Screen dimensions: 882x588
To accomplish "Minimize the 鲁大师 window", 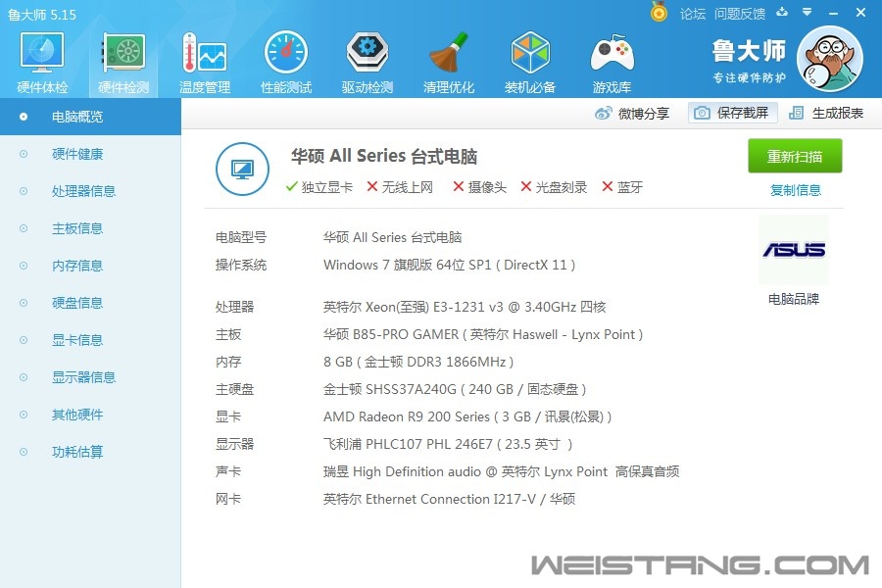I will click(x=834, y=13).
